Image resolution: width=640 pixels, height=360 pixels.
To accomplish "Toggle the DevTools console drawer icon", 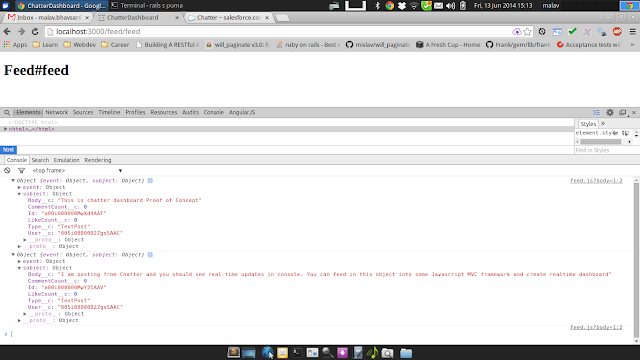I will click(596, 112).
